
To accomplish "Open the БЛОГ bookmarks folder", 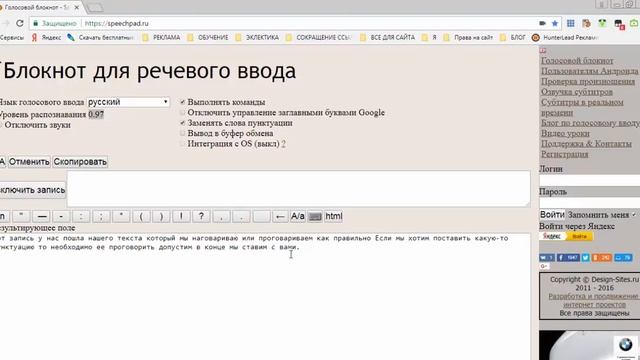I will click(513, 38).
